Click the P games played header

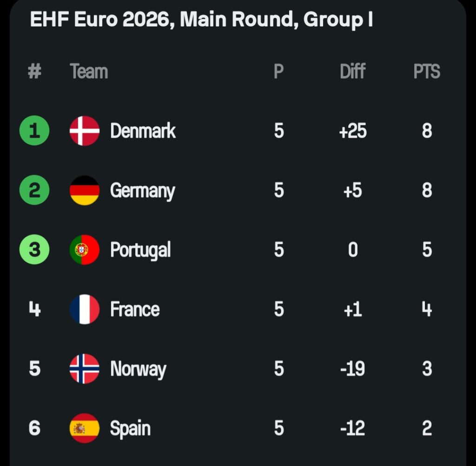pyautogui.click(x=278, y=72)
